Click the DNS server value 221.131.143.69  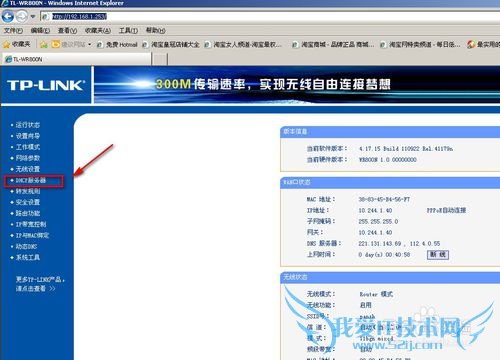[380, 244]
